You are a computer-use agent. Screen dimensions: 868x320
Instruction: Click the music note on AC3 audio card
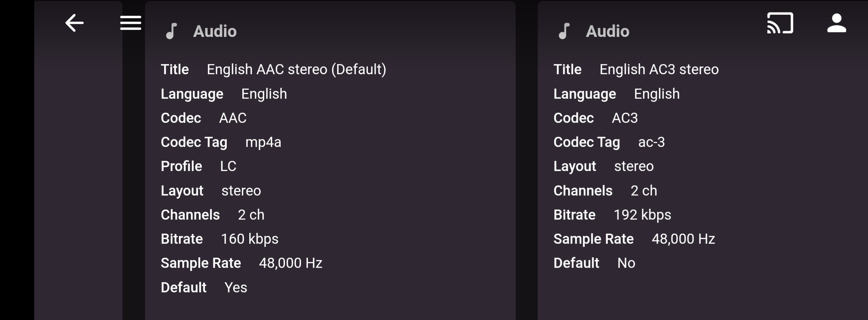point(564,31)
